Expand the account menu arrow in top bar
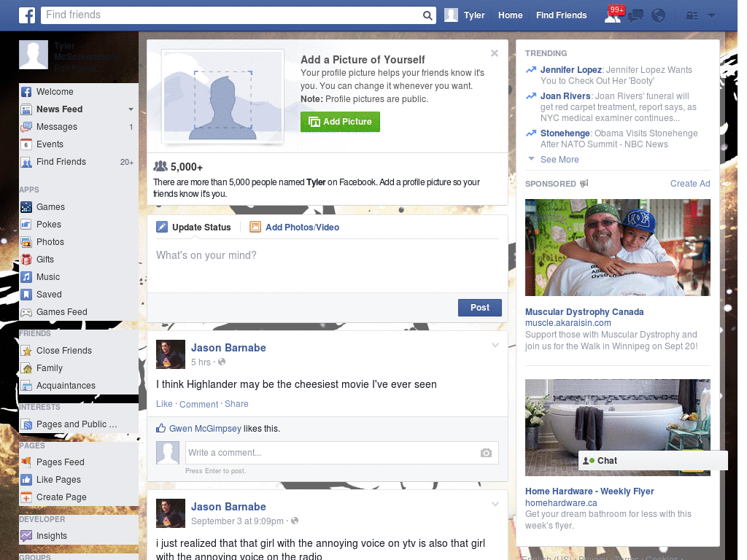747x560 pixels. click(711, 16)
